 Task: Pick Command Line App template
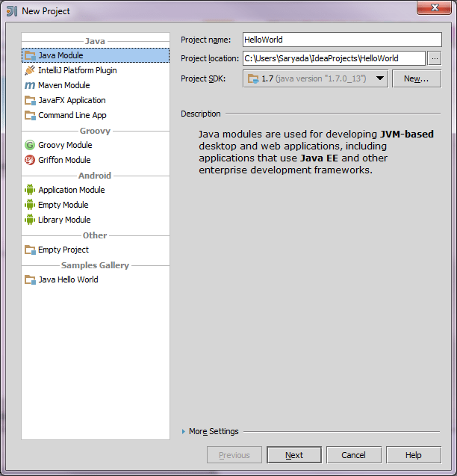96,115
